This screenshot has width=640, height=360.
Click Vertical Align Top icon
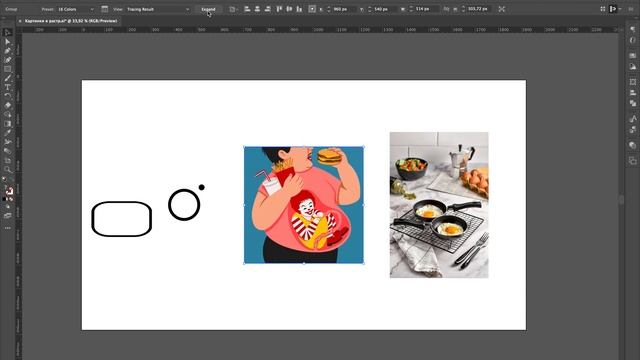click(x=279, y=9)
